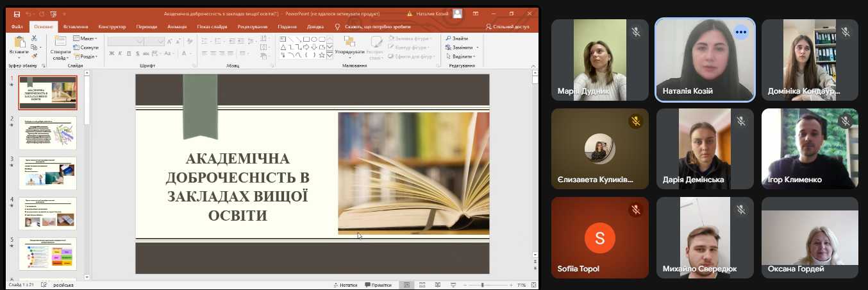Open Reading view from the status bar

coord(438,285)
